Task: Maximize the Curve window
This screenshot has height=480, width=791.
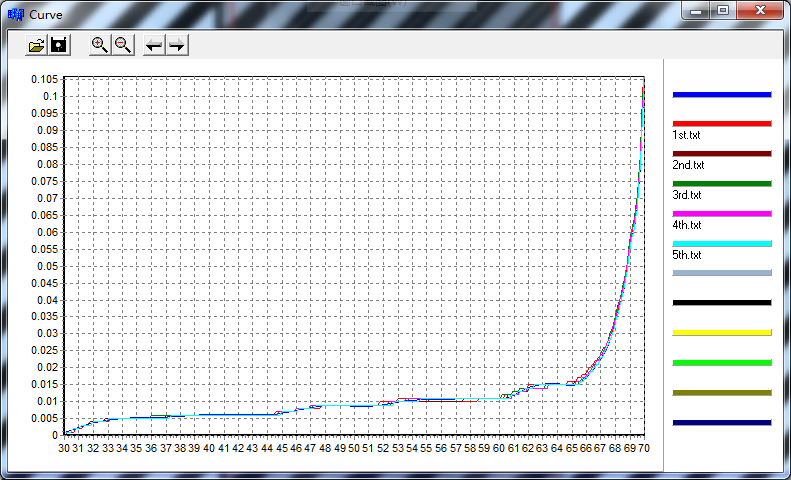Action: 722,10
